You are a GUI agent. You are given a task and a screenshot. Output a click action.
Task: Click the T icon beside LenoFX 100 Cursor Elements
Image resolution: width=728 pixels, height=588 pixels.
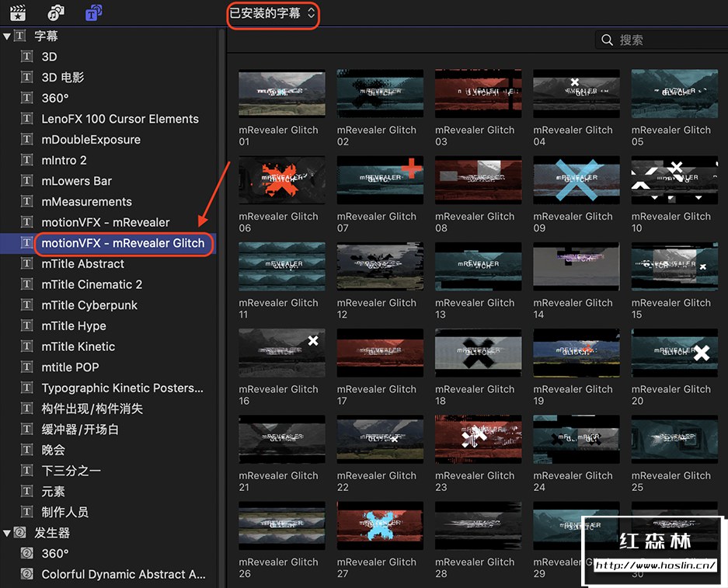click(x=27, y=119)
